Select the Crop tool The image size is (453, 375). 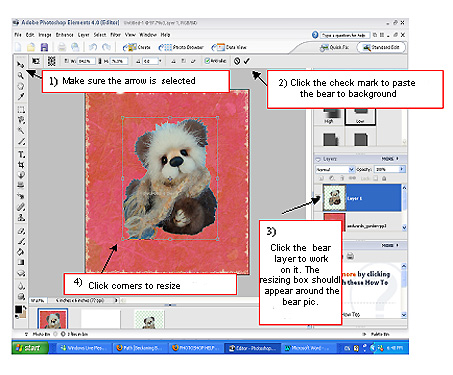pos(21,165)
